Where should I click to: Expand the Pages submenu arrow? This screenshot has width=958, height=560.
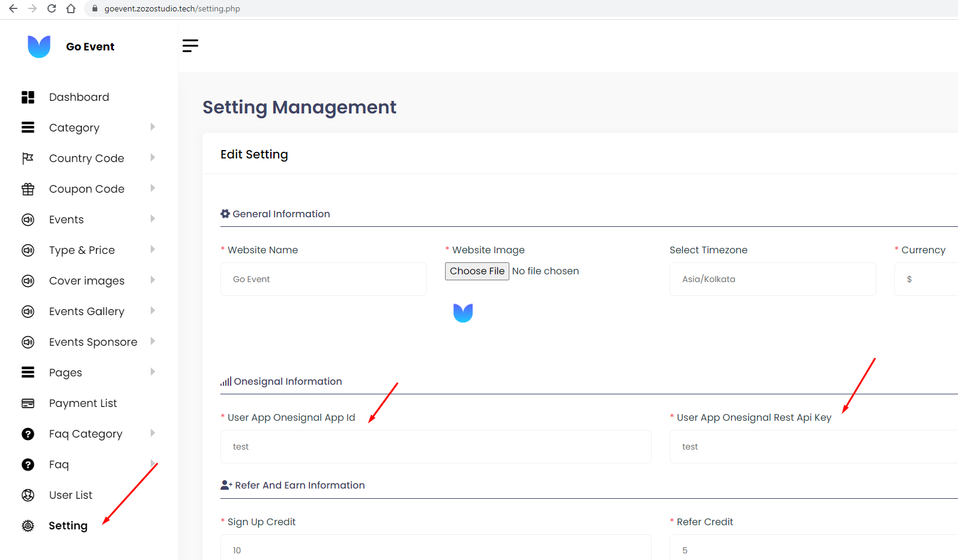pos(153,372)
